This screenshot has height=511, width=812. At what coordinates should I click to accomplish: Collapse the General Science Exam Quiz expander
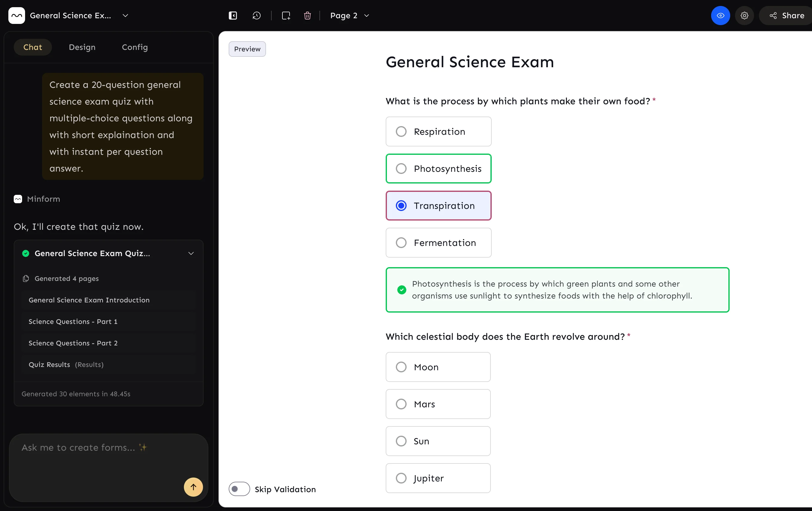click(x=191, y=253)
